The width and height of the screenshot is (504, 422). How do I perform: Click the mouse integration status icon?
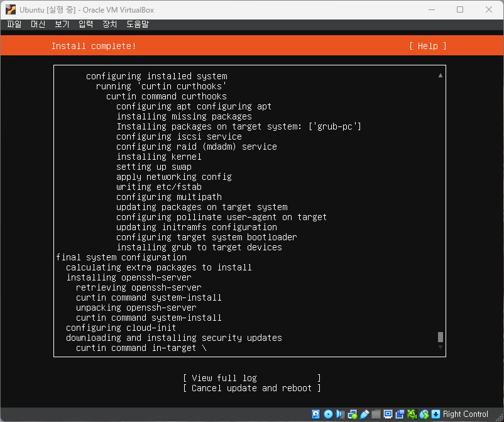pos(424,414)
